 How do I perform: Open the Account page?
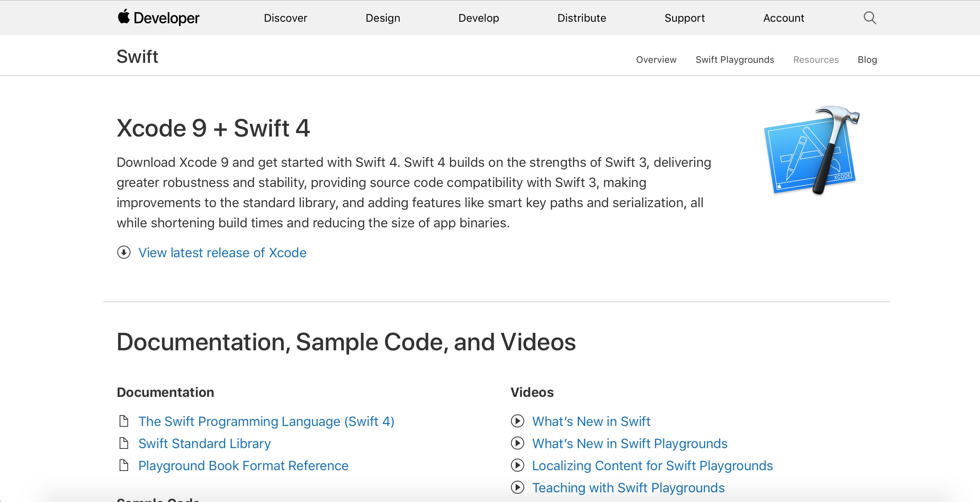point(783,18)
